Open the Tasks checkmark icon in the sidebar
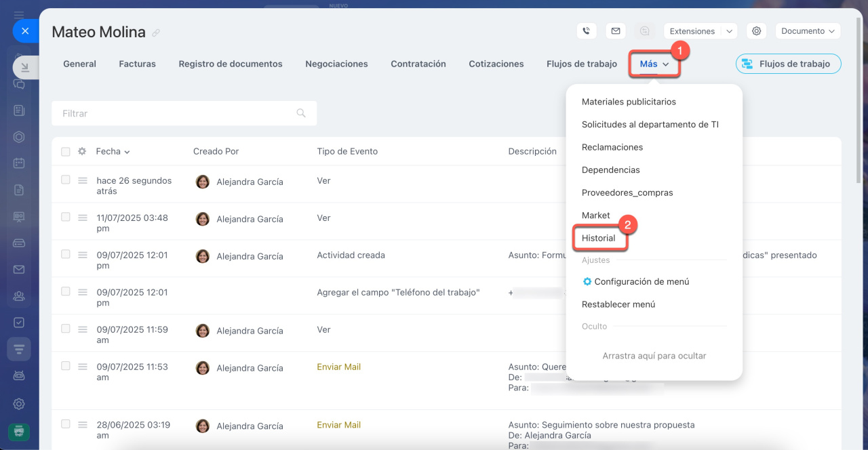 [19, 323]
